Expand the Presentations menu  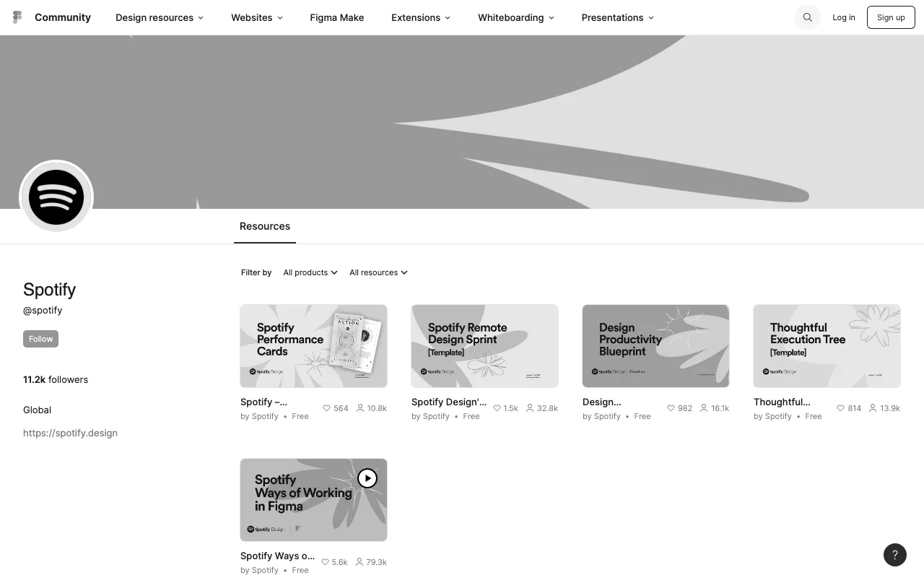click(x=618, y=17)
